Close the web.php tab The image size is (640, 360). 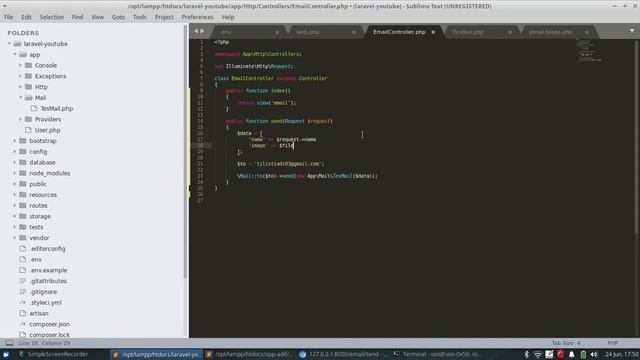point(354,32)
